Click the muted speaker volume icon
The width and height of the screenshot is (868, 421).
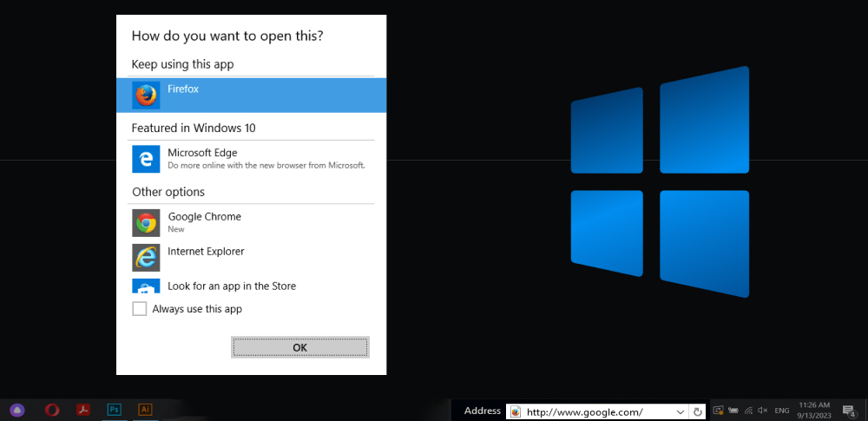point(762,411)
